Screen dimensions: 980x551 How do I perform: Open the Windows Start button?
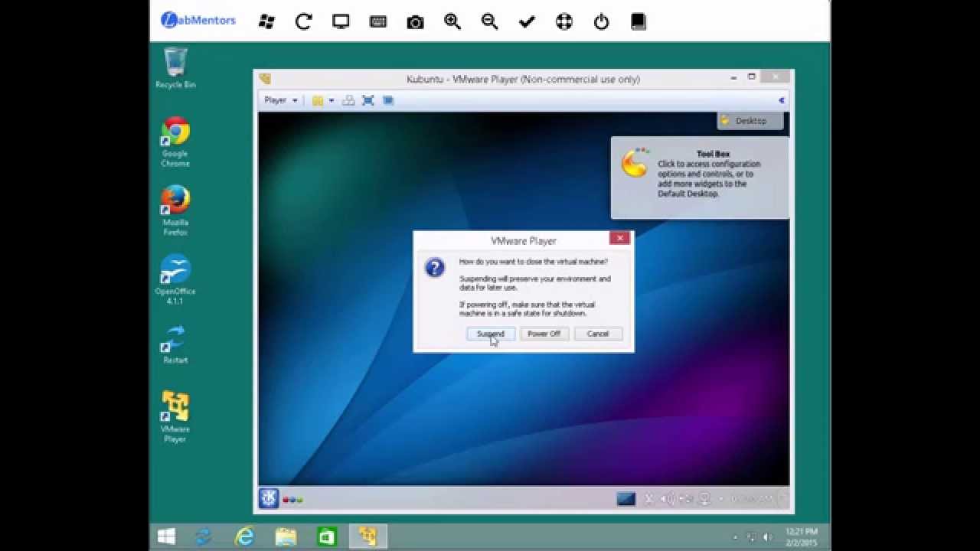(x=166, y=536)
